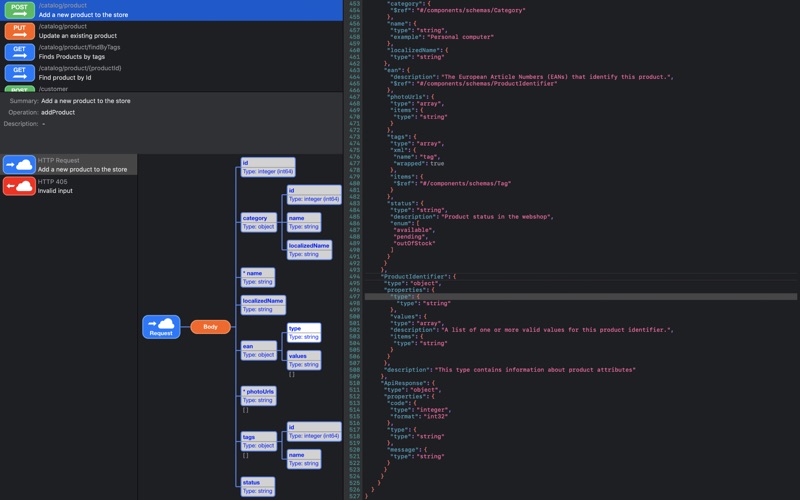800x500 pixels.
Task: Click the "pending" enum value
Action: click(x=409, y=237)
